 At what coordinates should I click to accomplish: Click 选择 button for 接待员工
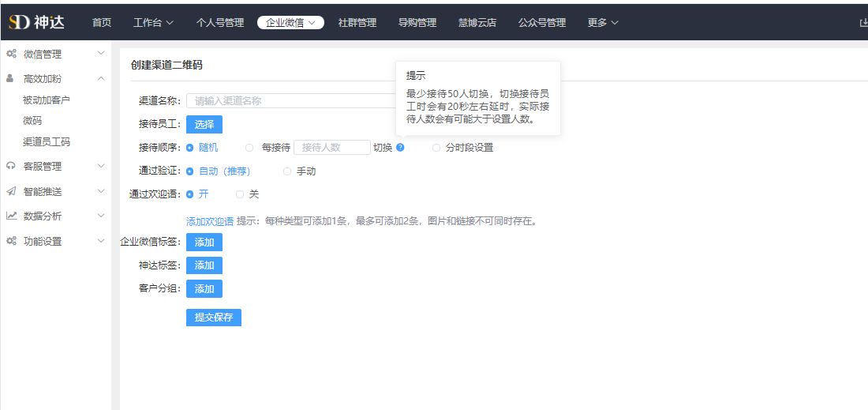[204, 124]
